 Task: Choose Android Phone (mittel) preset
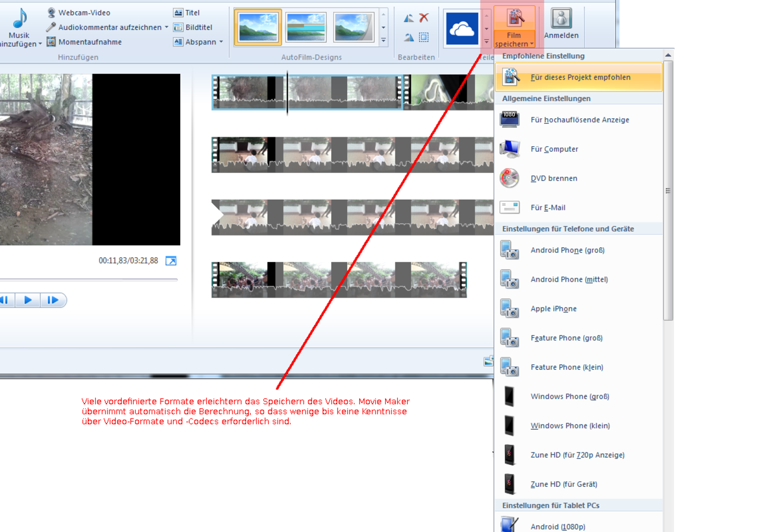pos(578,279)
